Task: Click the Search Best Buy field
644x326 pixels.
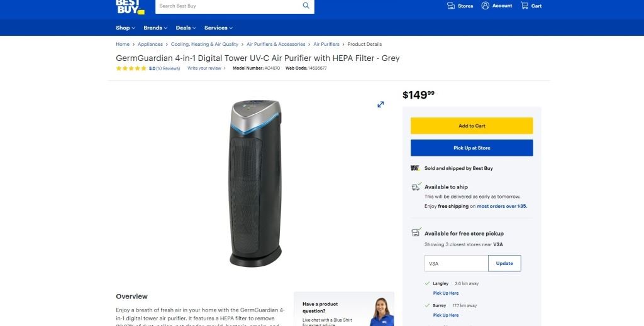Action: coord(229,6)
